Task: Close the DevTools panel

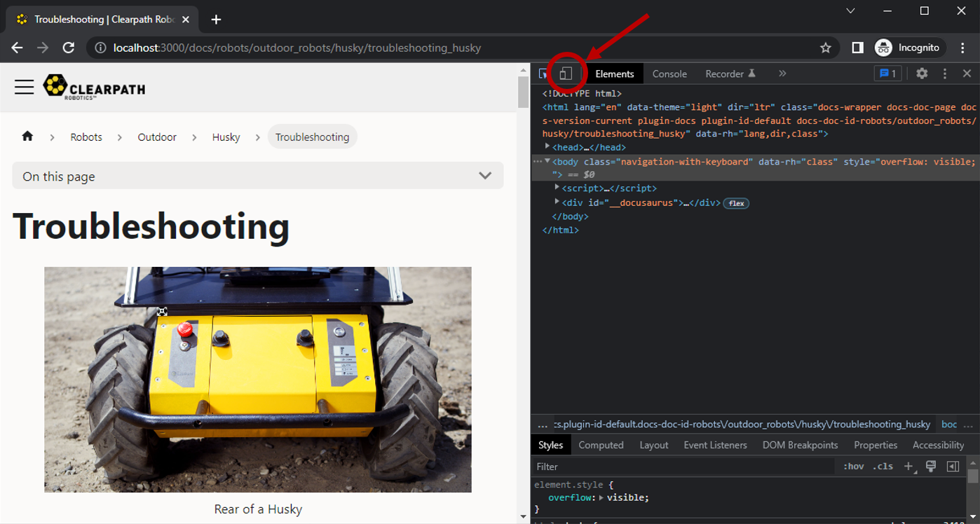Action: (967, 73)
